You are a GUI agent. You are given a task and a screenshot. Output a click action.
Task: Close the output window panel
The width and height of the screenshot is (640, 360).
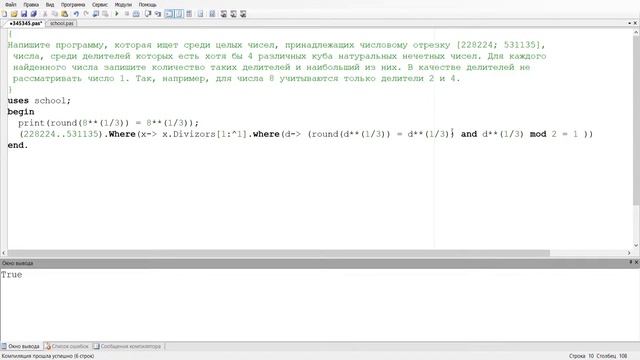[x=636, y=262]
